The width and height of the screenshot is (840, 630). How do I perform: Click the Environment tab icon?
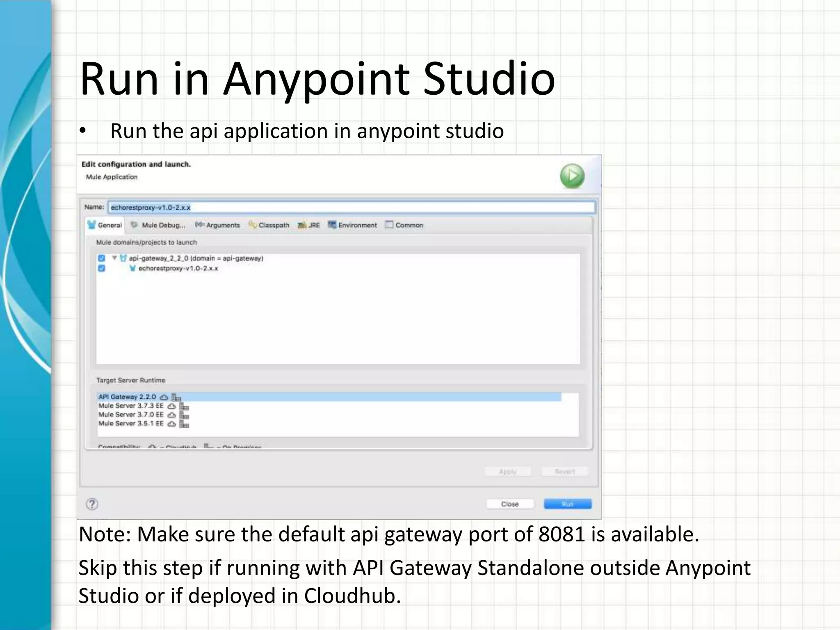(x=332, y=225)
